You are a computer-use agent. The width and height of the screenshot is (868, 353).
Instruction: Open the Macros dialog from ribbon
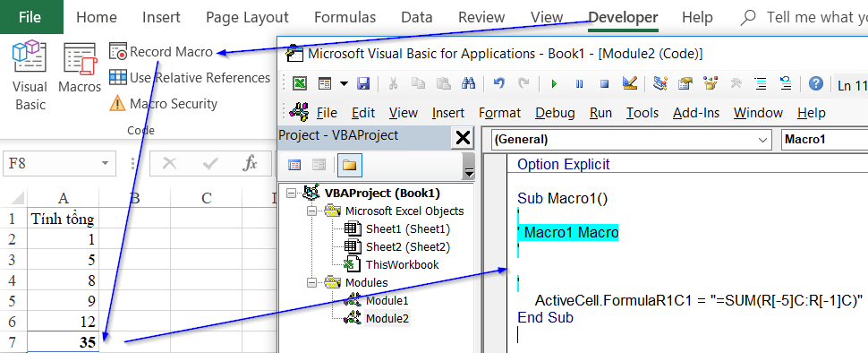[80, 67]
